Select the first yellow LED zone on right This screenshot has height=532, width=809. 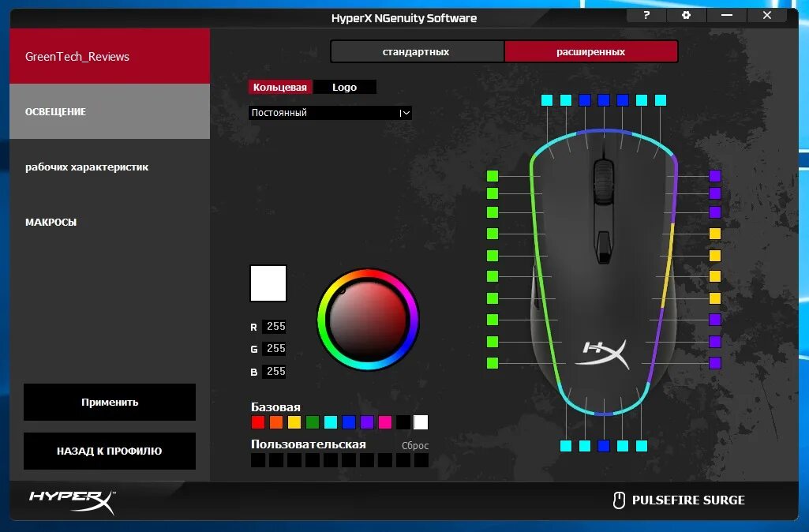pyautogui.click(x=714, y=234)
